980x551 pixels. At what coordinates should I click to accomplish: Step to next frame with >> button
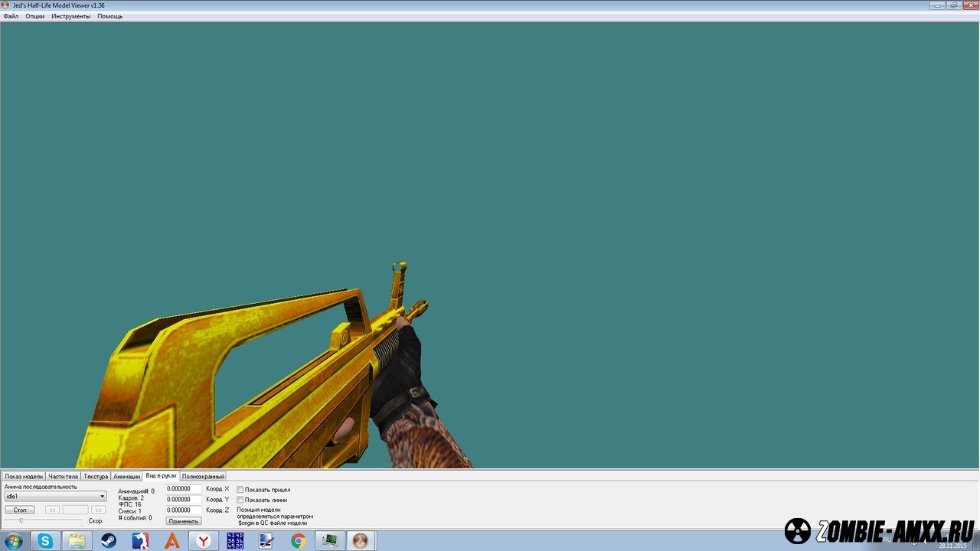pyautogui.click(x=99, y=510)
